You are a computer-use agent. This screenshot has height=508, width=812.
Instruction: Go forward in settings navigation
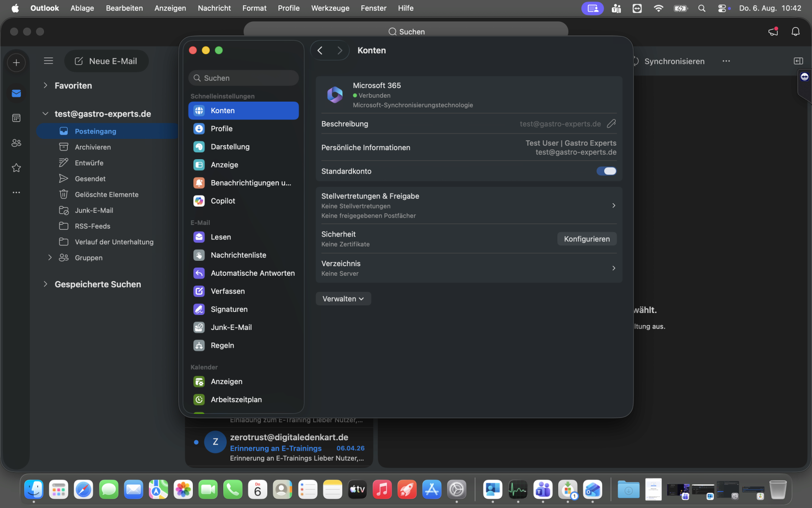pos(340,50)
